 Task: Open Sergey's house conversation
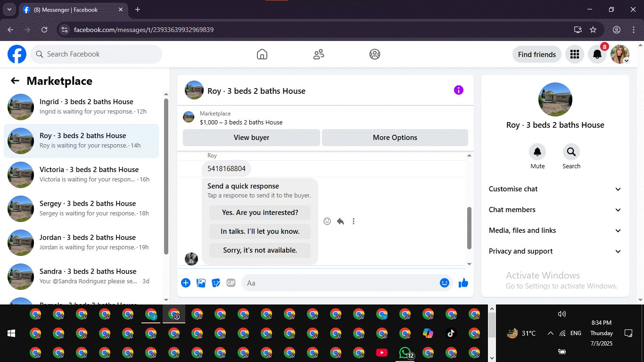coord(82,208)
